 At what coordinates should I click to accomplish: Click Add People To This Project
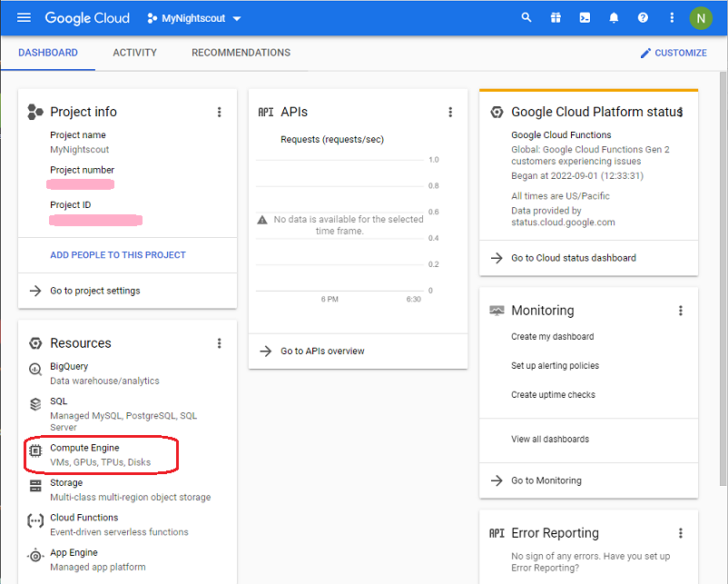pos(118,255)
